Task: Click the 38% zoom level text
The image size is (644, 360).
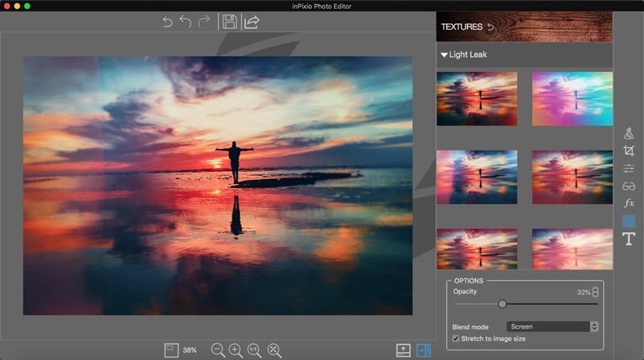Action: click(x=189, y=350)
